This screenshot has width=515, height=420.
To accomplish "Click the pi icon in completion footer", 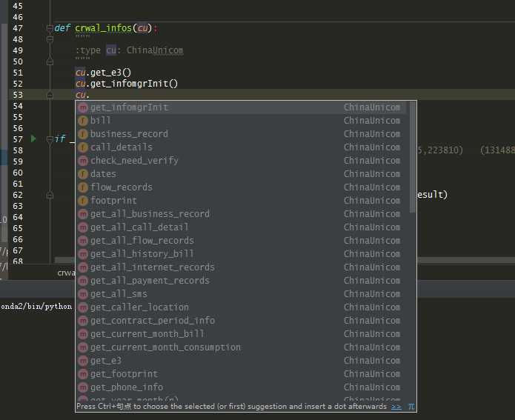I will pos(411,407).
